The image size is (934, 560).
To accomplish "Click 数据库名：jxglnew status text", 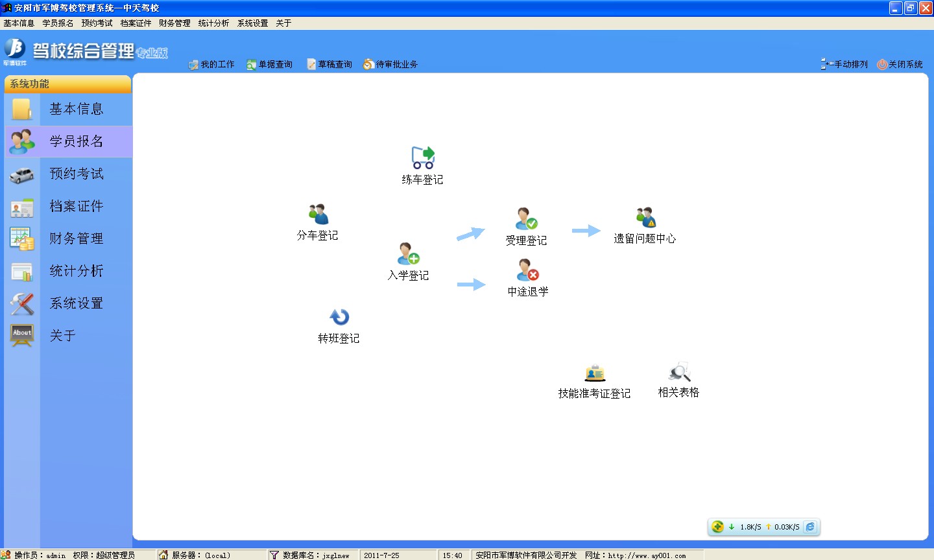I will click(x=316, y=555).
